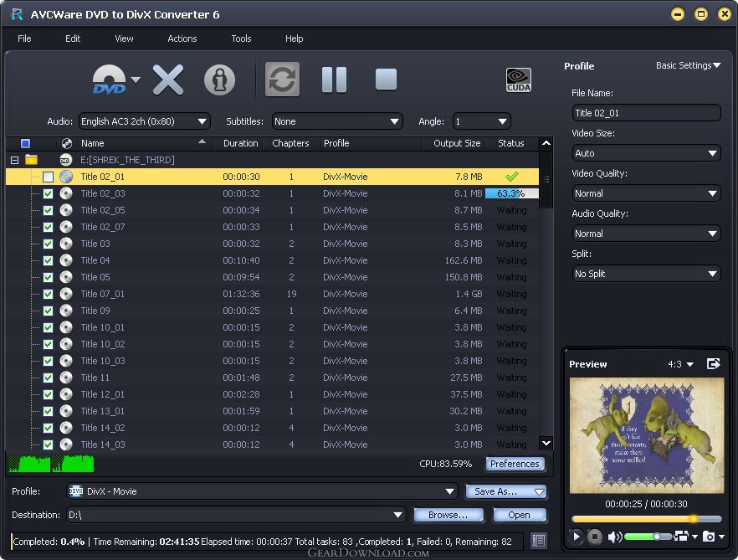Screen dimensions: 738x560
Task: Click the Open destination button
Action: click(519, 515)
